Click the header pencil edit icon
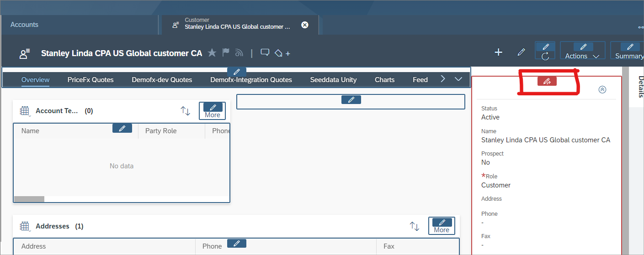The width and height of the screenshot is (644, 255). tap(521, 52)
